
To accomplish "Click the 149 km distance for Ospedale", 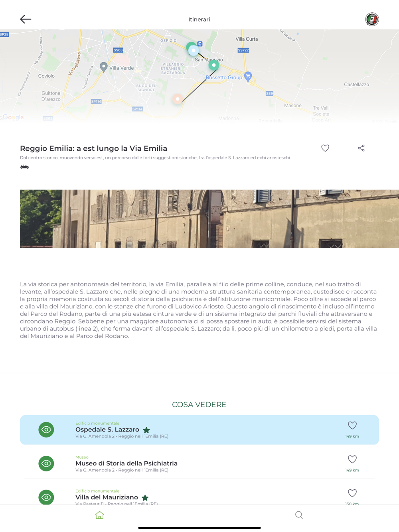I will [x=352, y=436].
